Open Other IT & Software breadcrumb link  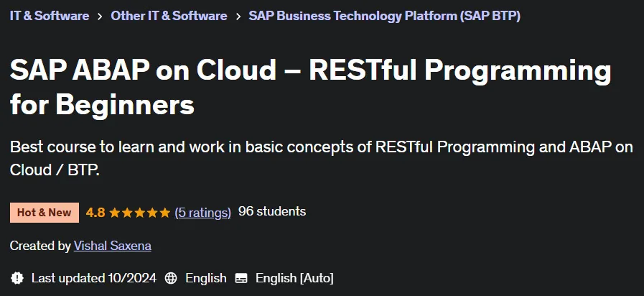[x=169, y=16]
